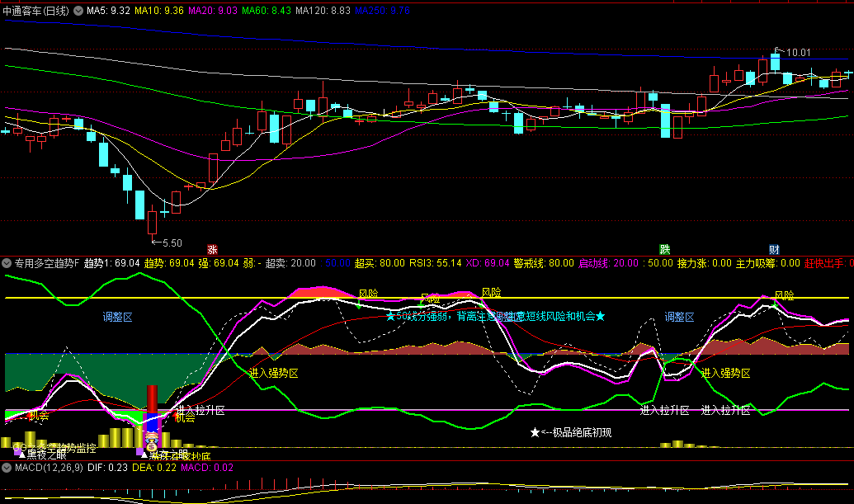This screenshot has height=504, width=854.
Task: Click the ★<--极品绝底初现 annotation
Action: (571, 432)
